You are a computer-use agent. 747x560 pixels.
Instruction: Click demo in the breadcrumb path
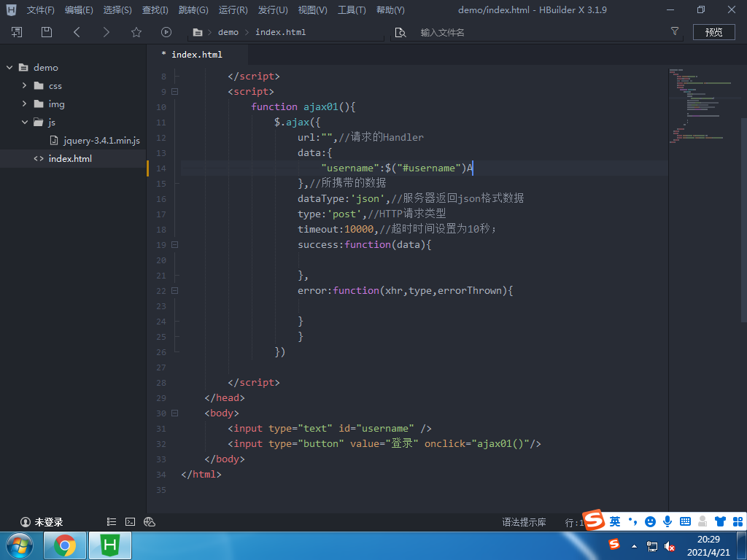(228, 32)
